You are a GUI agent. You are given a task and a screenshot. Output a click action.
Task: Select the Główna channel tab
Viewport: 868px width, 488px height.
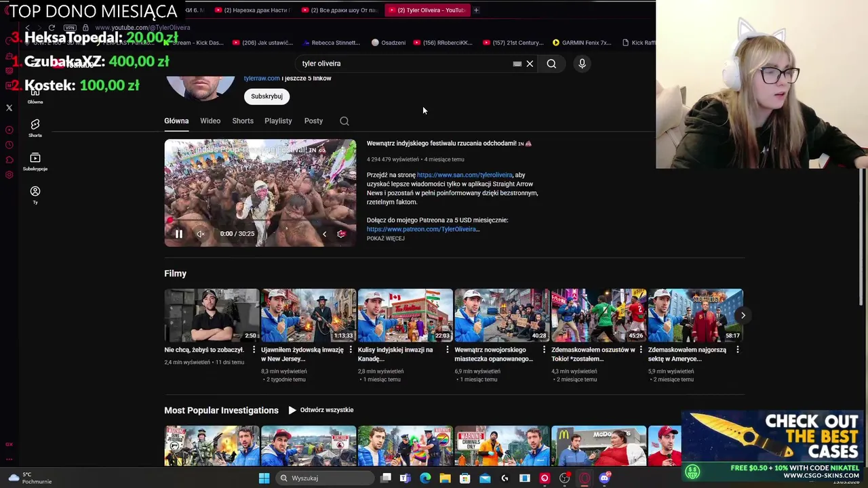point(176,121)
